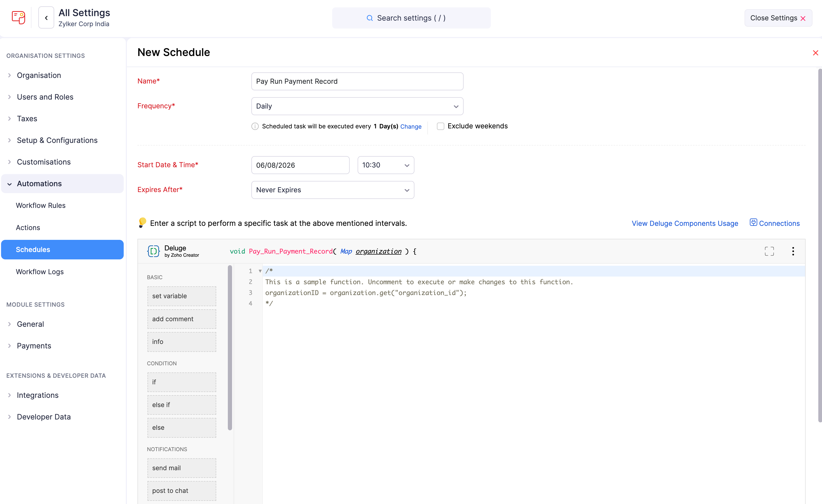Viewport: 822px width, 504px height.
Task: Click line 3 organizationID code text
Action: coord(366,293)
